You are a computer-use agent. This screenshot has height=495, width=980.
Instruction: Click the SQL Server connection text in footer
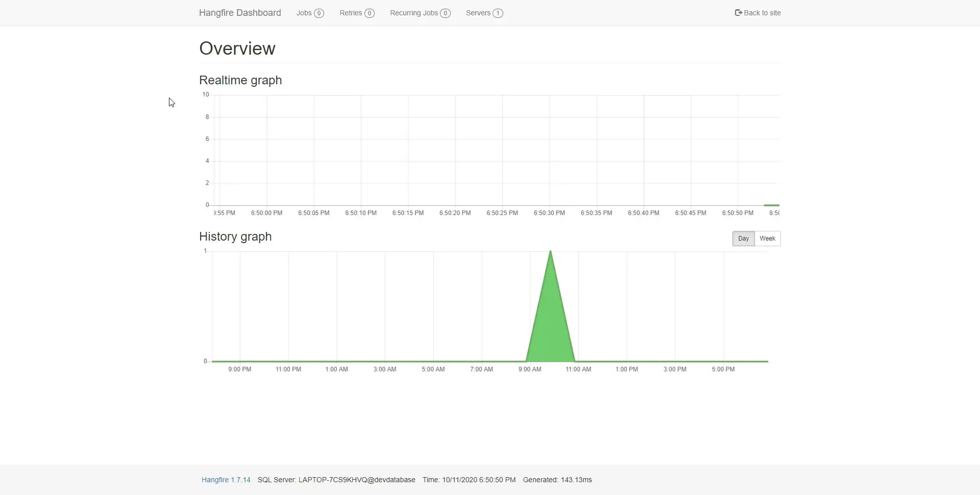[x=336, y=480]
